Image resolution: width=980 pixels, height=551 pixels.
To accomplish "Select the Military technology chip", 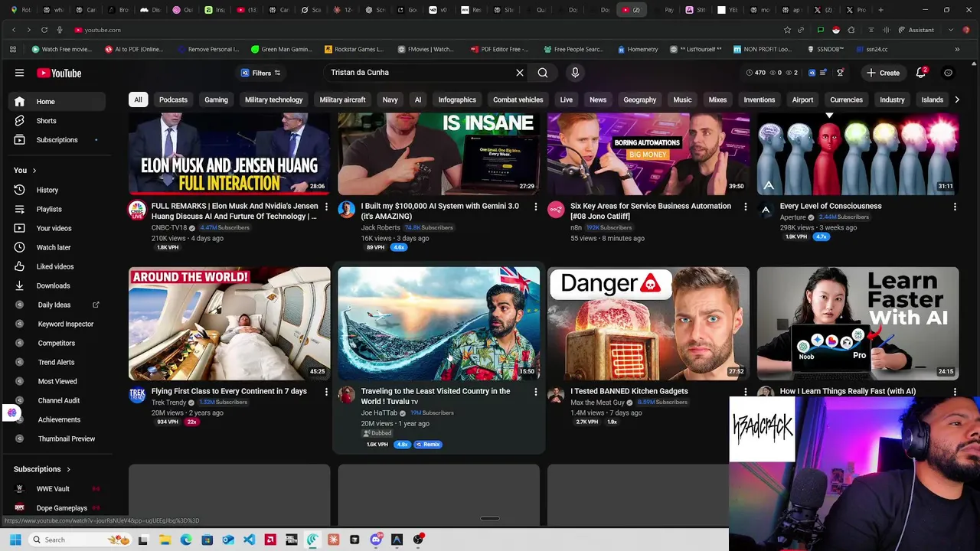I will (273, 99).
